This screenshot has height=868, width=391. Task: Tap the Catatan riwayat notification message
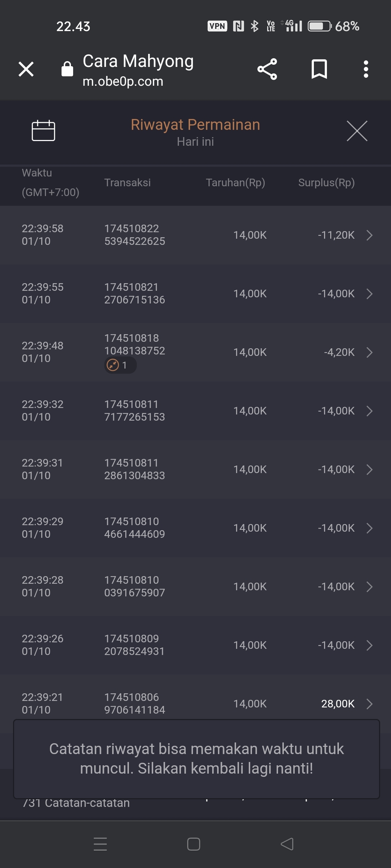click(x=196, y=759)
